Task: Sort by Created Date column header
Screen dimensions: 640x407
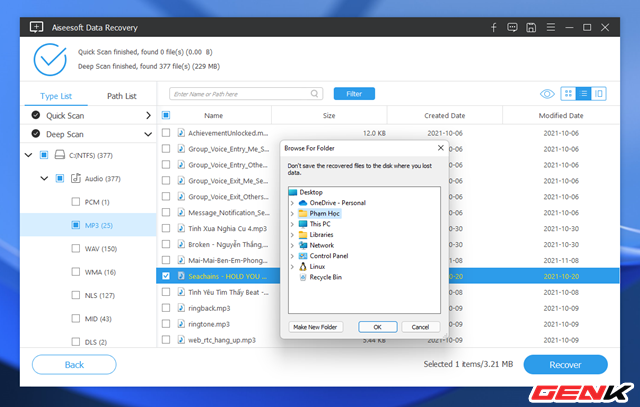Action: tap(444, 116)
